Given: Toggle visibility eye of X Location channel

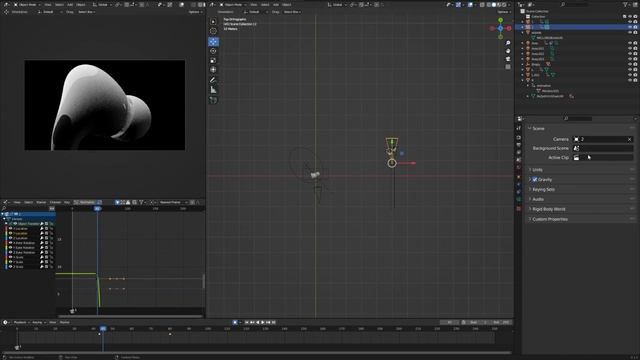Looking at the screenshot, I should click(11, 229).
